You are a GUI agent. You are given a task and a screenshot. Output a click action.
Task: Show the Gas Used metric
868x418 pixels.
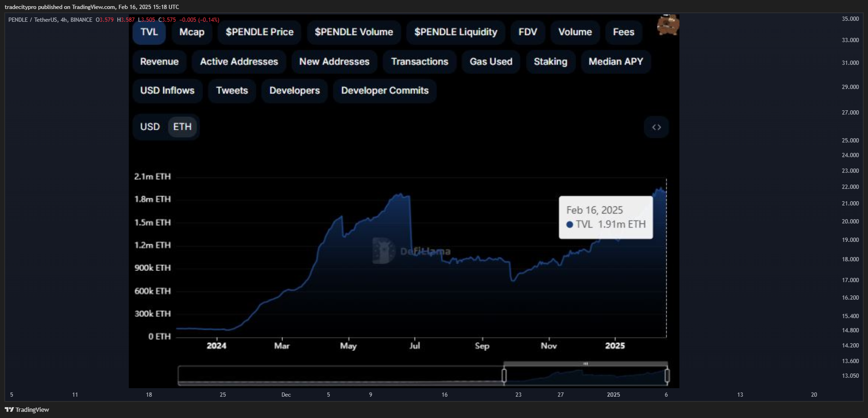click(491, 62)
